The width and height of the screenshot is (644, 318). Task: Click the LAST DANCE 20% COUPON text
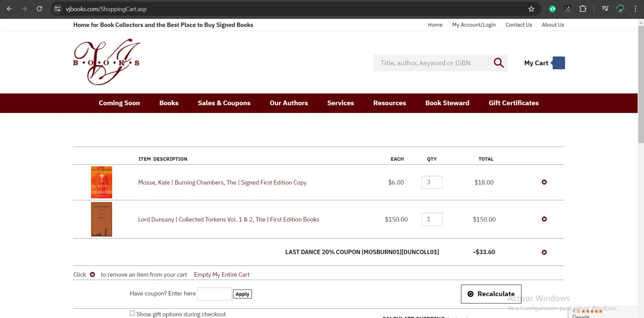point(362,252)
